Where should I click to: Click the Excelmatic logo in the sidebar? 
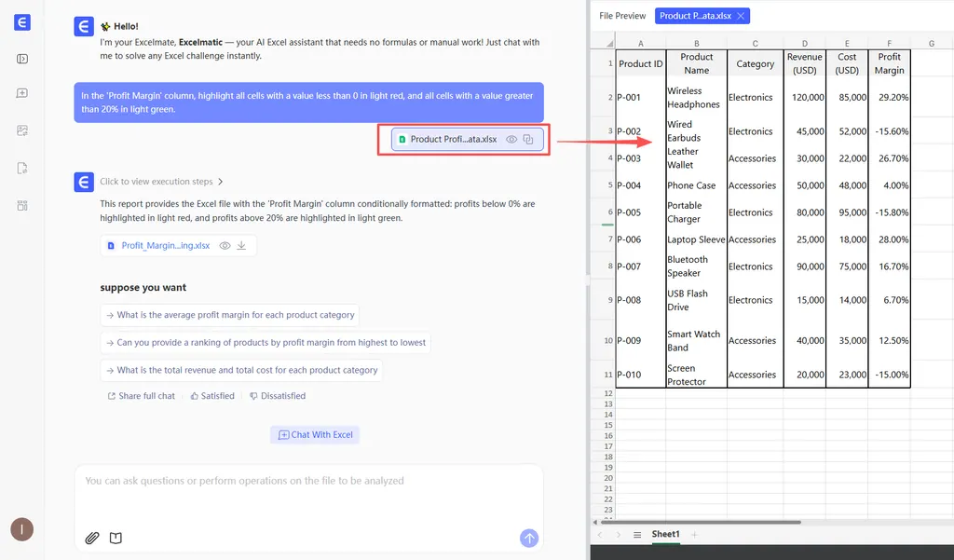click(22, 23)
